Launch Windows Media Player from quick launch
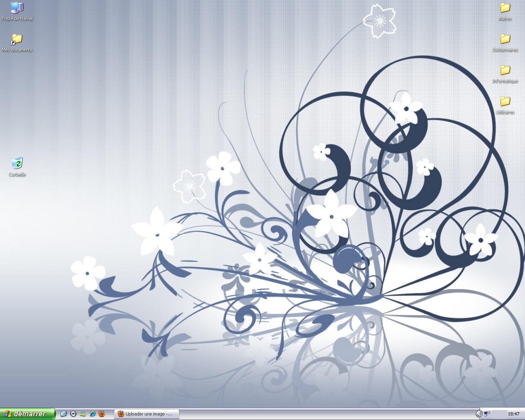 pyautogui.click(x=73, y=414)
